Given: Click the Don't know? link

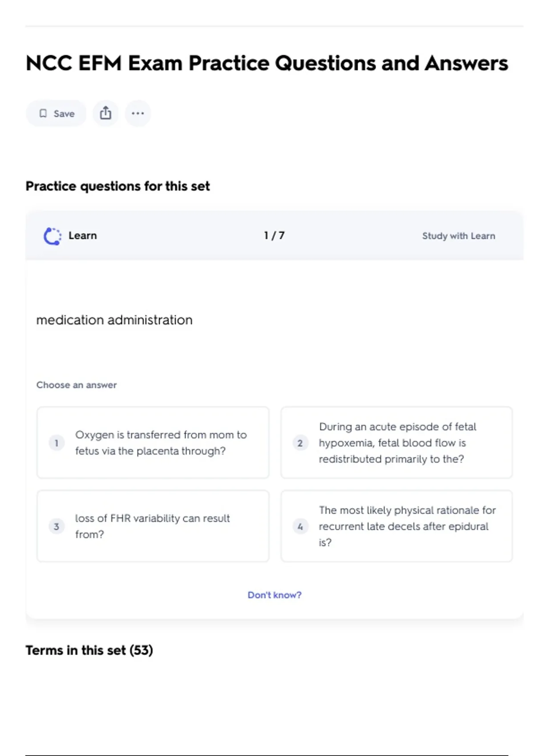Looking at the screenshot, I should pyautogui.click(x=274, y=595).
